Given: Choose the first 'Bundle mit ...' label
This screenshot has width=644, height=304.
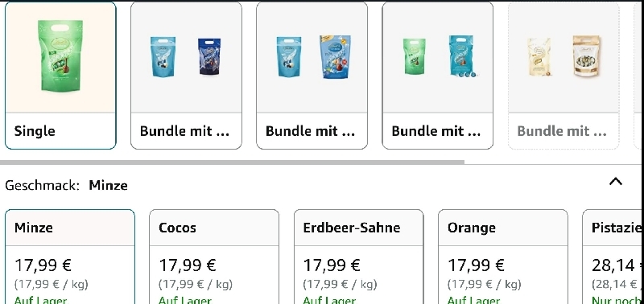Looking at the screenshot, I should click(184, 131).
